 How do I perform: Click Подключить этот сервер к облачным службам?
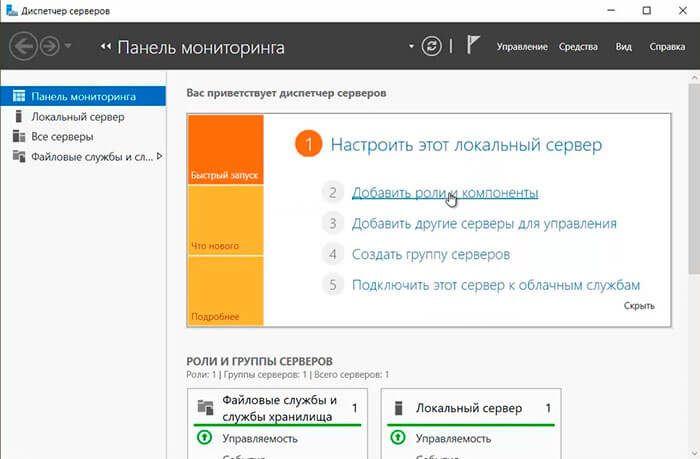pos(496,285)
